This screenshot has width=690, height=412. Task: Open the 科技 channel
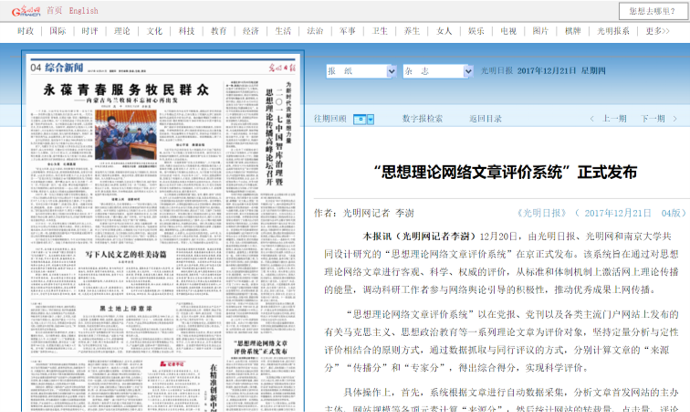click(x=186, y=31)
